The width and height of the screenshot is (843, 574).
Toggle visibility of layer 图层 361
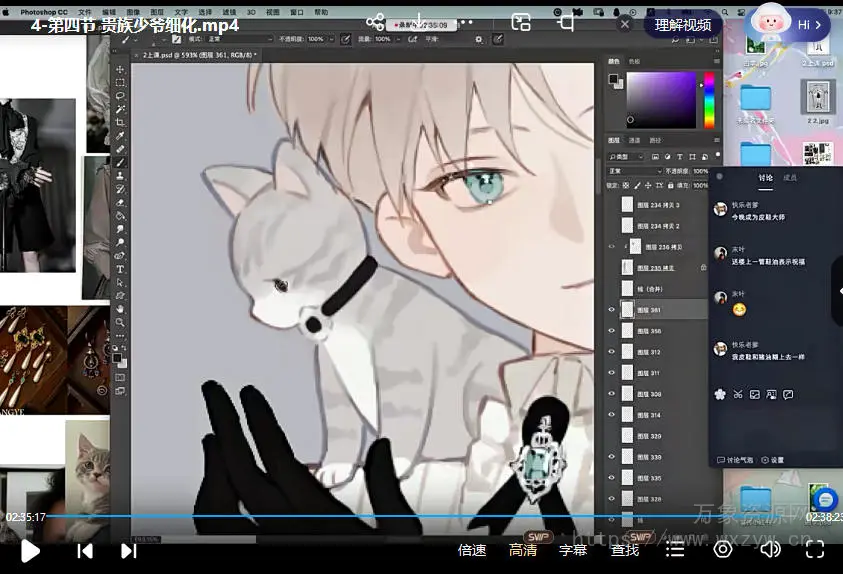pyautogui.click(x=612, y=310)
